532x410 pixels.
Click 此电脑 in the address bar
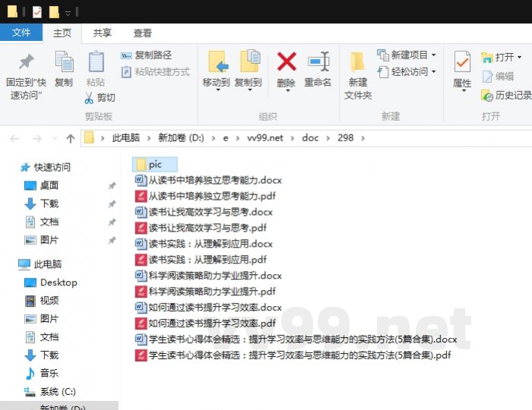(x=126, y=138)
